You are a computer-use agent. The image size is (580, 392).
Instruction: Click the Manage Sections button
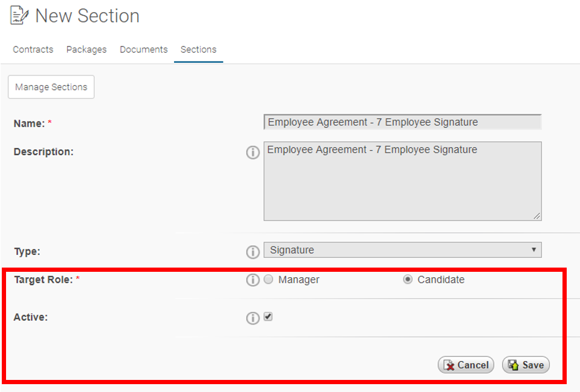[x=51, y=87]
